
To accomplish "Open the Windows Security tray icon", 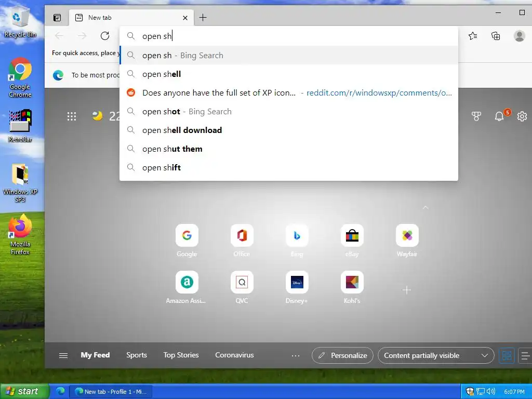I will (x=470, y=391).
